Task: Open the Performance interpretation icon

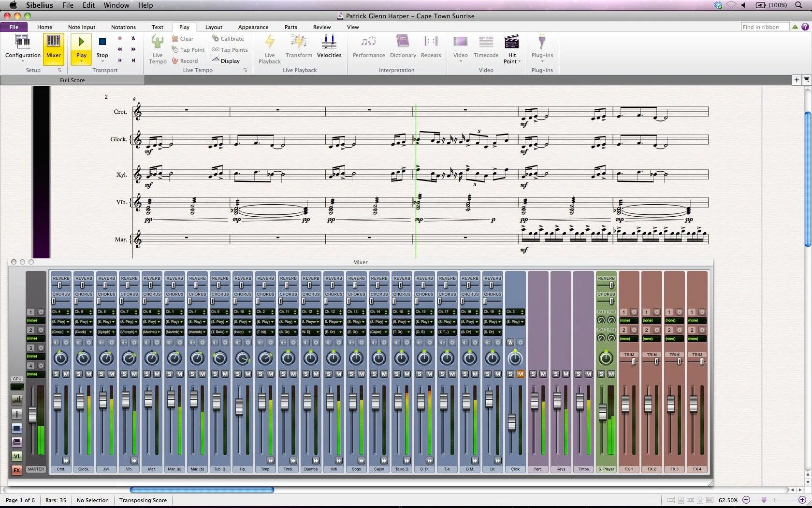Action: [369, 47]
